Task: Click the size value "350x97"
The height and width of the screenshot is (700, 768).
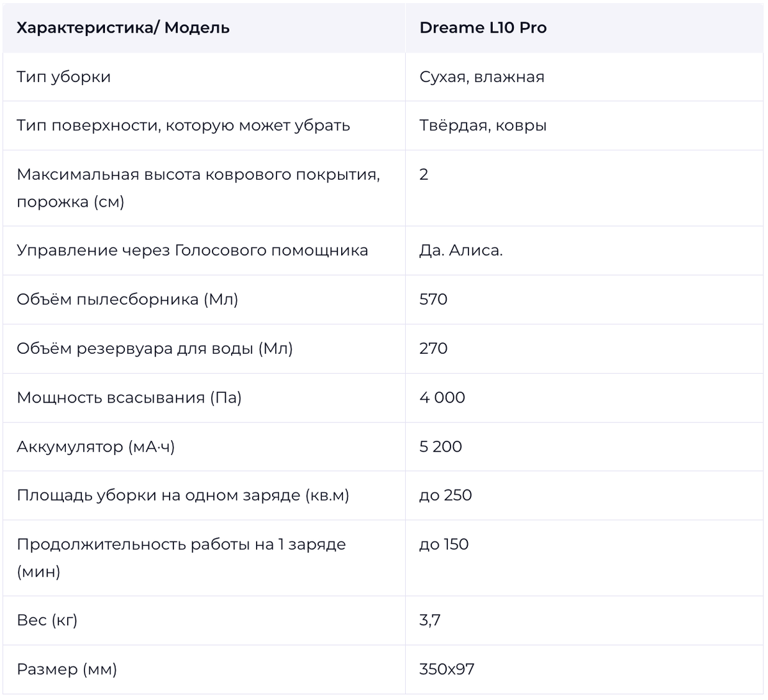Action: [x=447, y=669]
